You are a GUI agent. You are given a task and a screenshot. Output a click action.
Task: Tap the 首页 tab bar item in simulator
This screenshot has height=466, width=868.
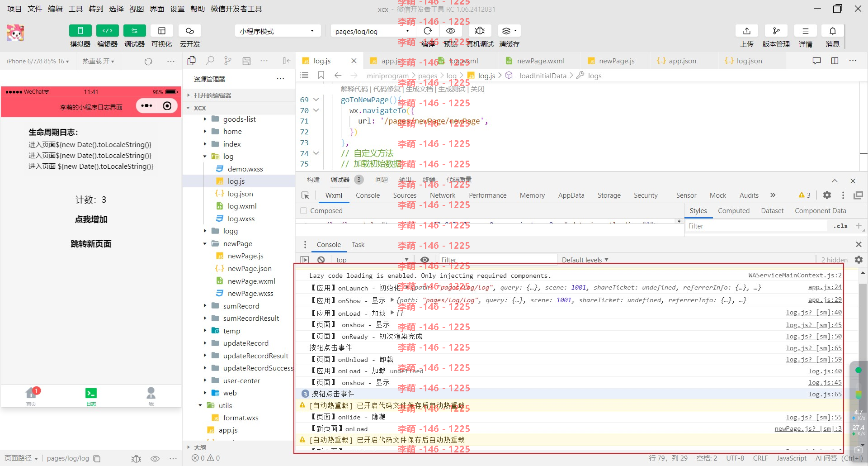coord(31,396)
